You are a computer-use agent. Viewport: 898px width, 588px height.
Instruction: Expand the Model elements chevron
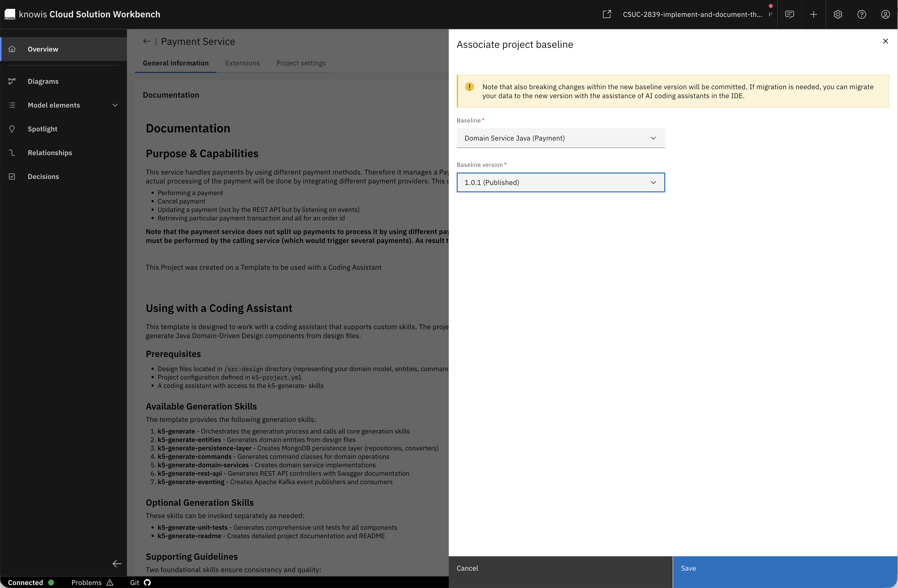(115, 105)
